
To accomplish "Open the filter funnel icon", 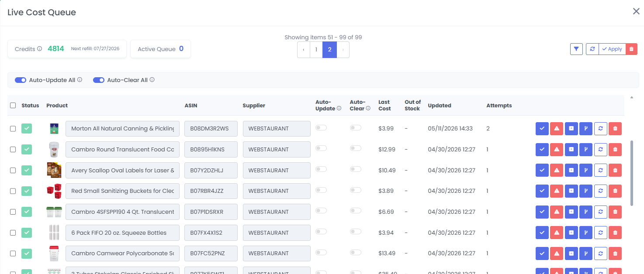I will (x=576, y=49).
